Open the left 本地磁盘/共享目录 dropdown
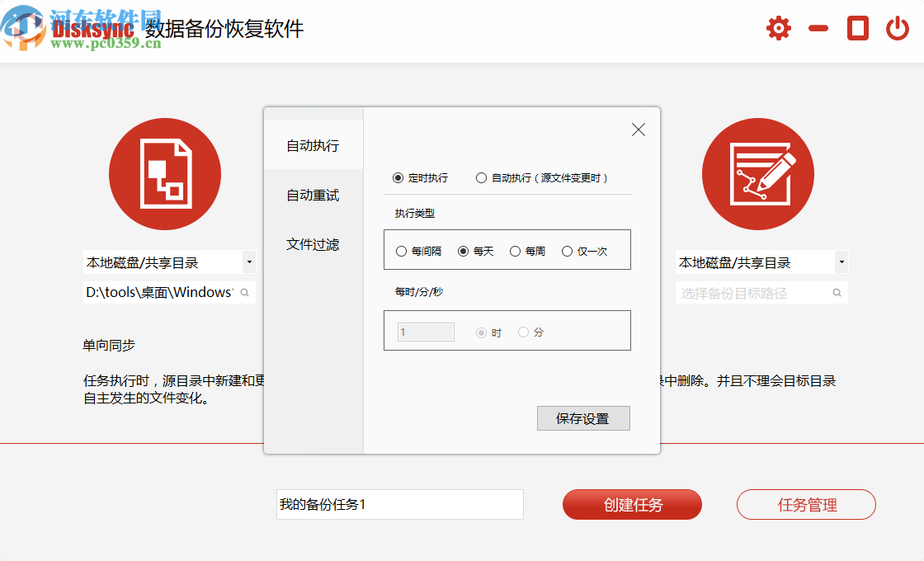 point(248,262)
